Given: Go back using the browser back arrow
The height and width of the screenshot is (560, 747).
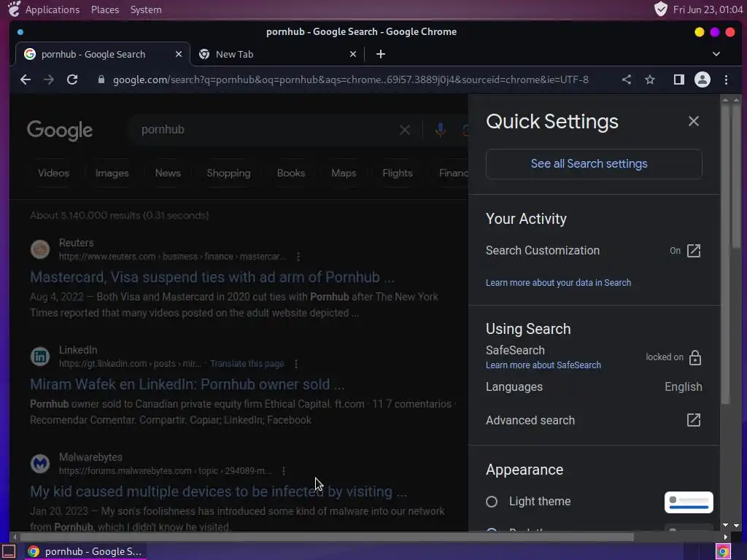Looking at the screenshot, I should pyautogui.click(x=26, y=79).
